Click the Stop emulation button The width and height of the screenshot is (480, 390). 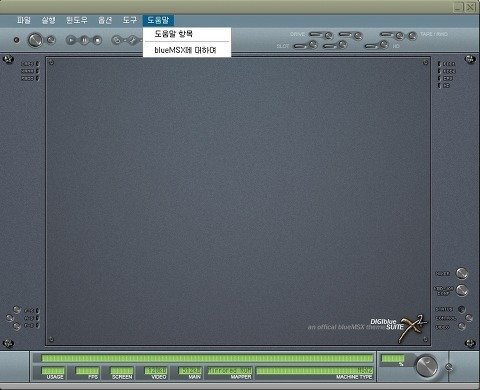click(x=97, y=40)
